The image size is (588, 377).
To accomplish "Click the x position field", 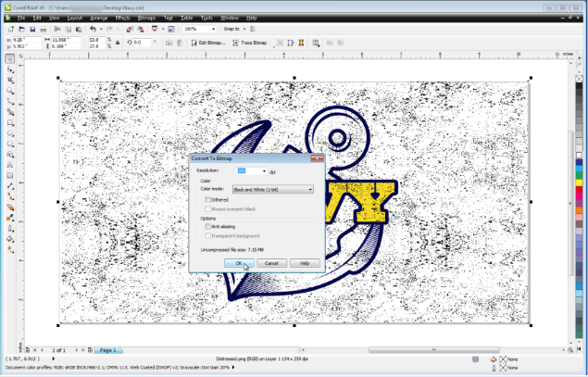I will (x=27, y=40).
